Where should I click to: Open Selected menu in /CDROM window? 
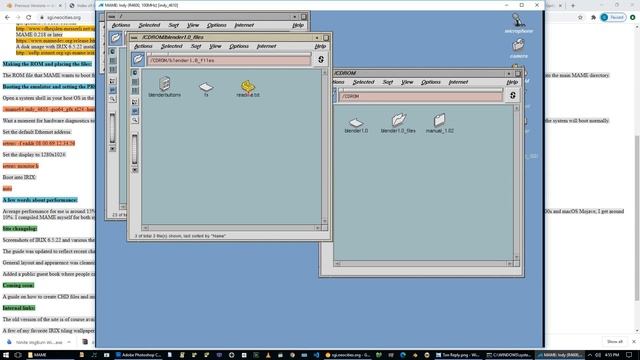[363, 82]
